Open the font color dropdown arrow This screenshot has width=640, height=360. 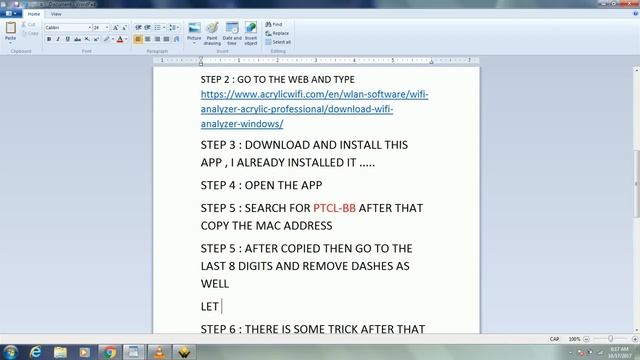(126, 39)
